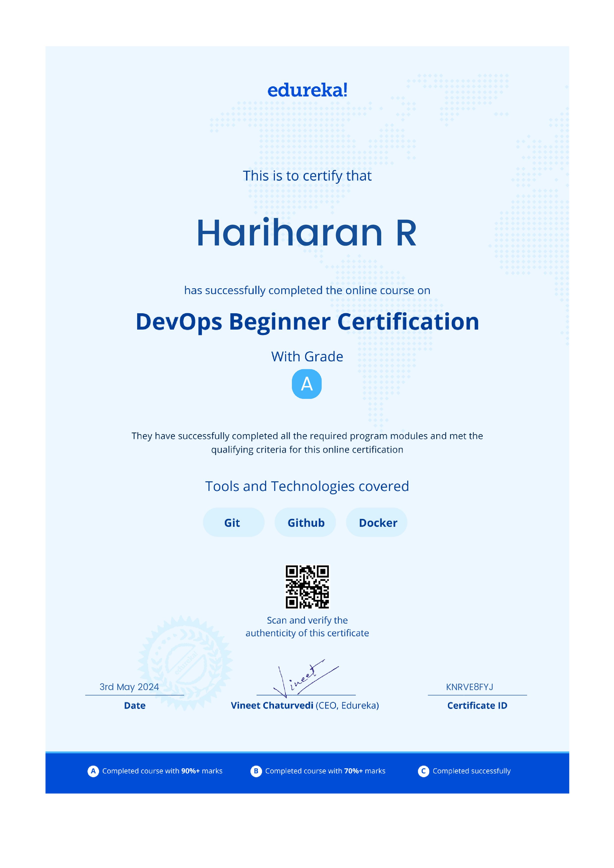Viewport: 614px width, 868px height.
Task: Click the "Date" label
Action: tap(135, 705)
